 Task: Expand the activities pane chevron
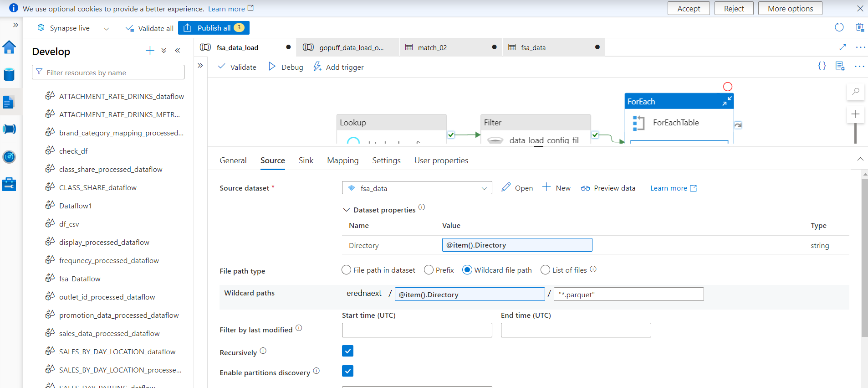pos(200,66)
